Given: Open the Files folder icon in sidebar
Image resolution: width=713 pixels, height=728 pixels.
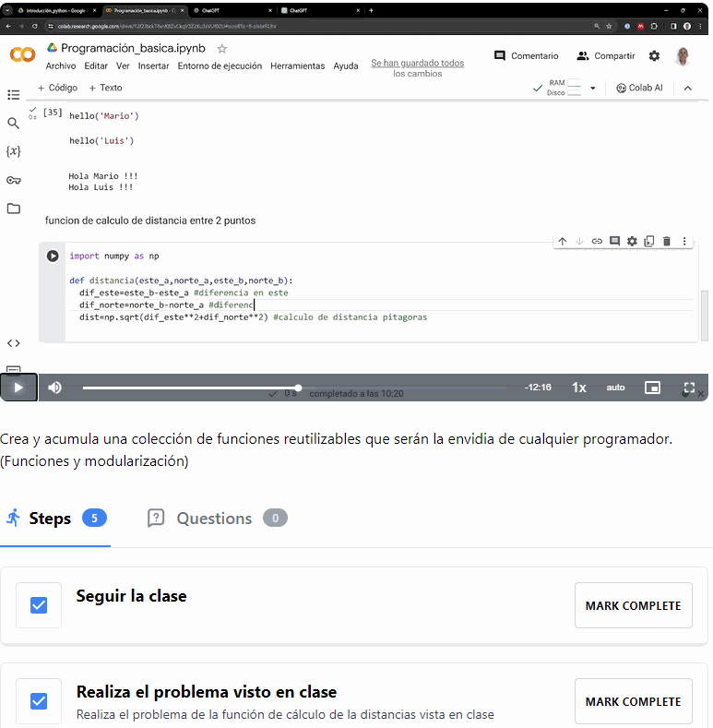Looking at the screenshot, I should (x=14, y=209).
